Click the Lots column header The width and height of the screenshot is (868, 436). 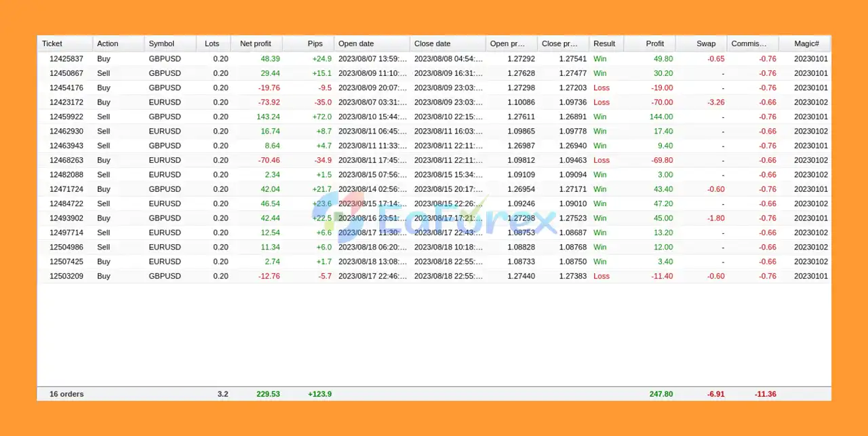pos(212,43)
